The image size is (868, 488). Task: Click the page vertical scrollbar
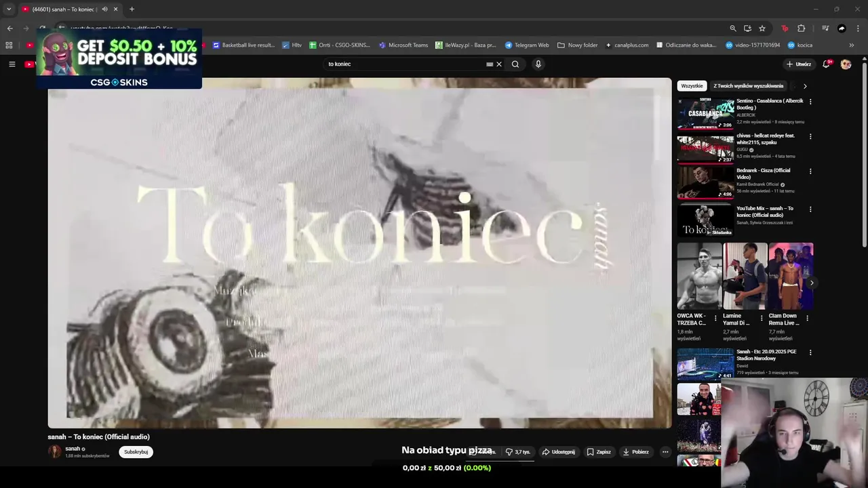pyautogui.click(x=865, y=156)
